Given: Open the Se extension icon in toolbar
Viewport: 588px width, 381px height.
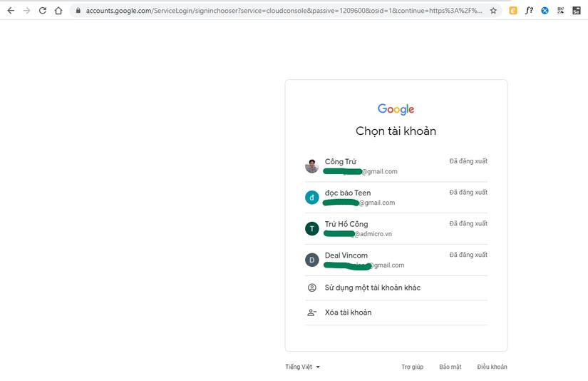Looking at the screenshot, I should (x=577, y=11).
